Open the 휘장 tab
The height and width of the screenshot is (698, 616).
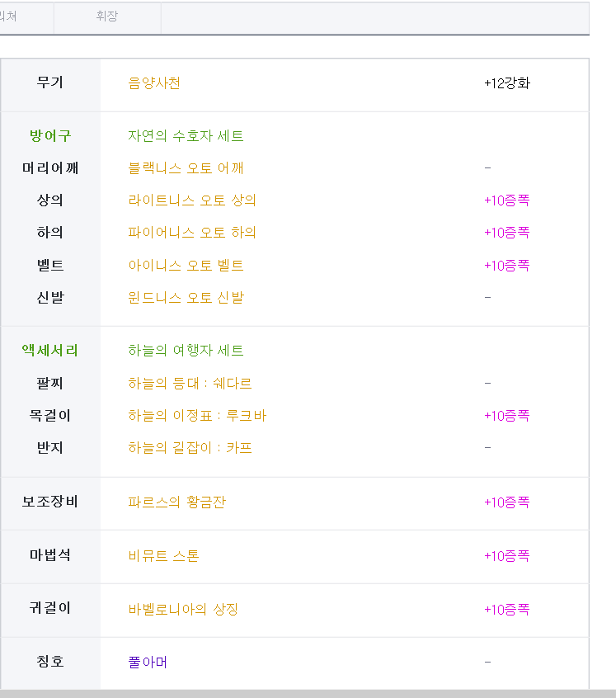107,18
